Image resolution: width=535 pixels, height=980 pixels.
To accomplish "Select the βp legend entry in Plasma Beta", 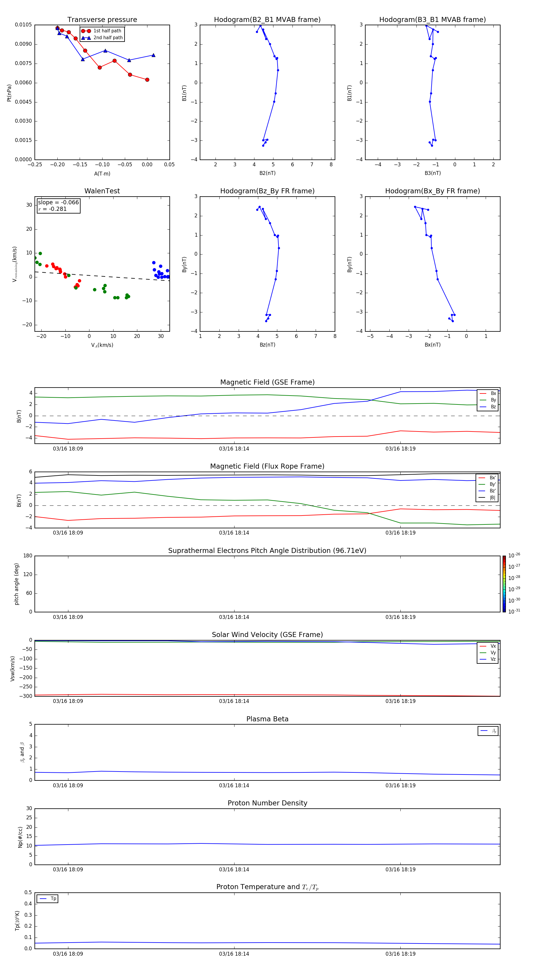I will pos(488,731).
